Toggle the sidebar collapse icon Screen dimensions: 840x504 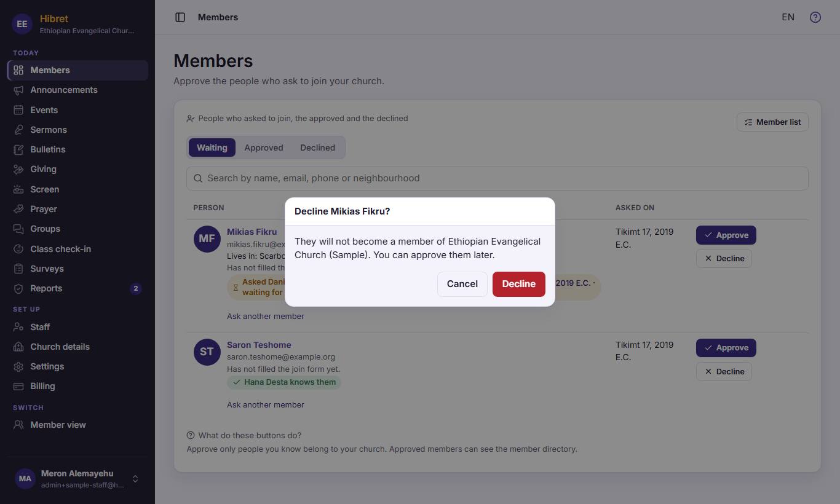pos(180,17)
